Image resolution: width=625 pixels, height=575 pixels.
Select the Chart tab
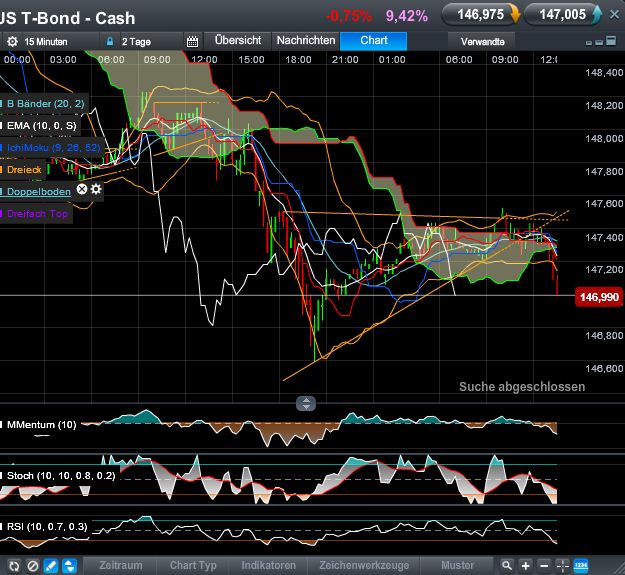(373, 41)
